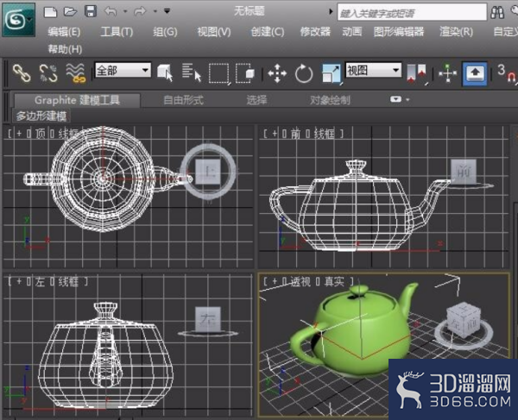
Task: Undo the last action with Undo arrow
Action: [x=111, y=11]
